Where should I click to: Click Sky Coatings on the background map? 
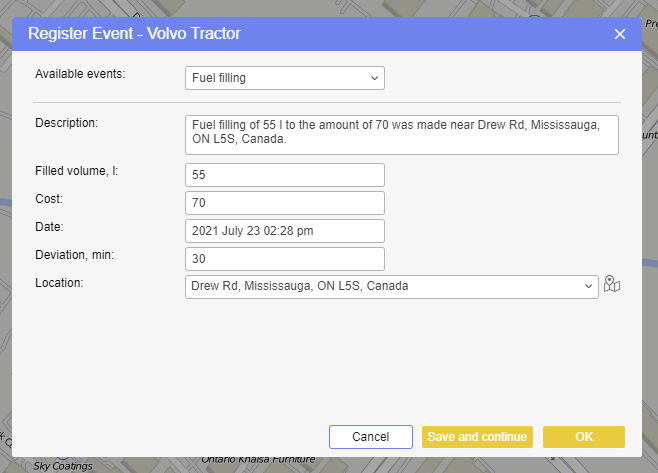point(63,466)
